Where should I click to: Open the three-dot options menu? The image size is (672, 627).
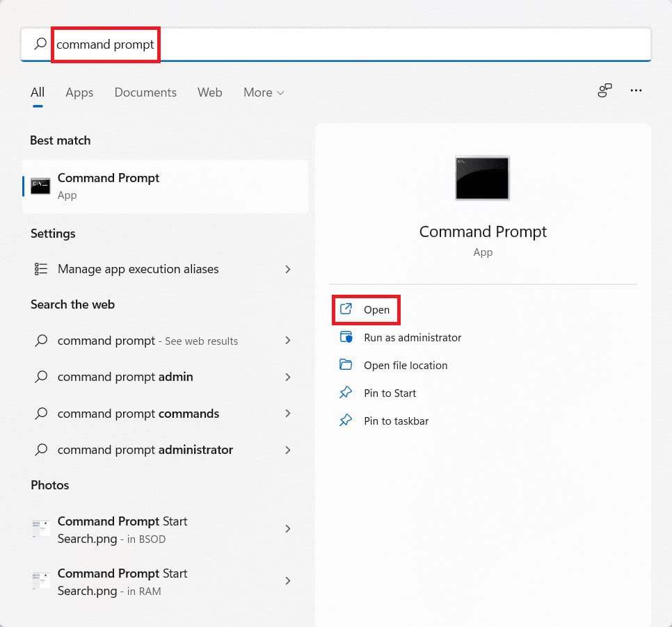[636, 90]
